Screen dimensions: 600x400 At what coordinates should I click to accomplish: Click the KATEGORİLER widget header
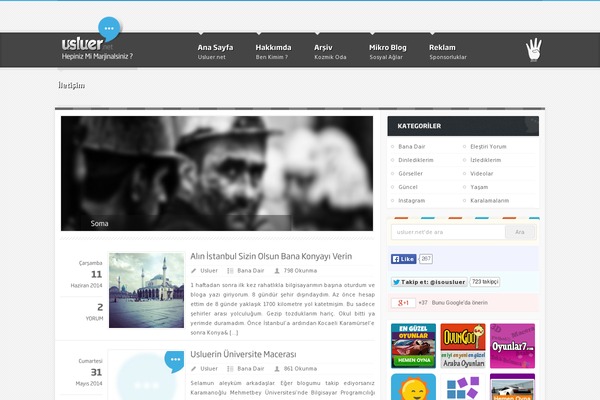tap(463, 126)
